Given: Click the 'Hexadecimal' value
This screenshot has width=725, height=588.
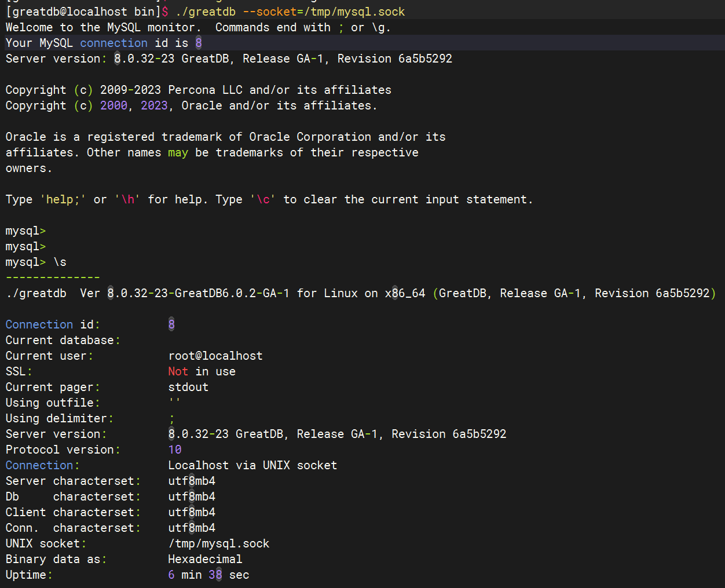Looking at the screenshot, I should [x=206, y=559].
